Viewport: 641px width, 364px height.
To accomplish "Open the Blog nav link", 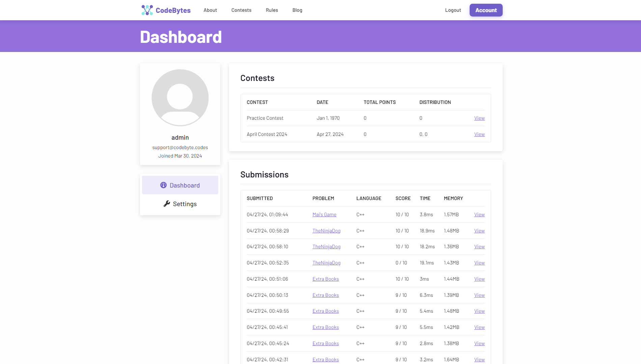I will 297,10.
